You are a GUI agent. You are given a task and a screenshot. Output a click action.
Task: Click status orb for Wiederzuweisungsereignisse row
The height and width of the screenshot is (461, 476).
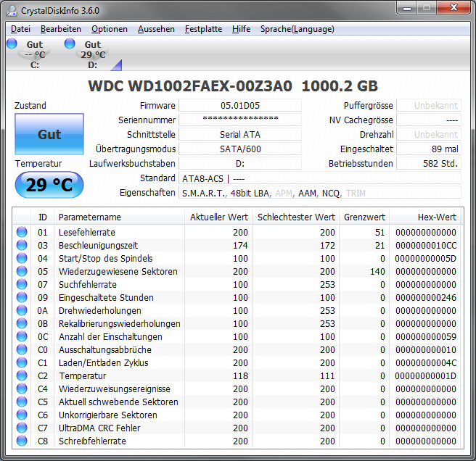click(22, 389)
